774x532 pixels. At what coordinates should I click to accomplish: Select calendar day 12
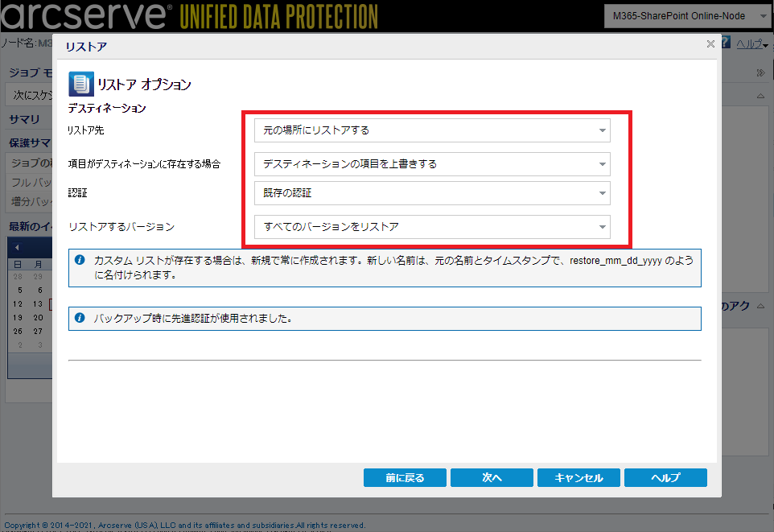(x=18, y=303)
